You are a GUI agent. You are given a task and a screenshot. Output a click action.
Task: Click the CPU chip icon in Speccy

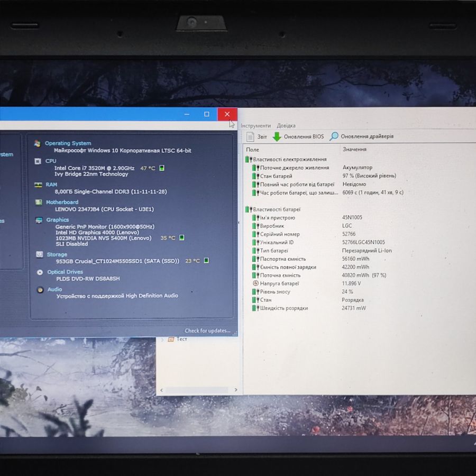click(x=38, y=161)
